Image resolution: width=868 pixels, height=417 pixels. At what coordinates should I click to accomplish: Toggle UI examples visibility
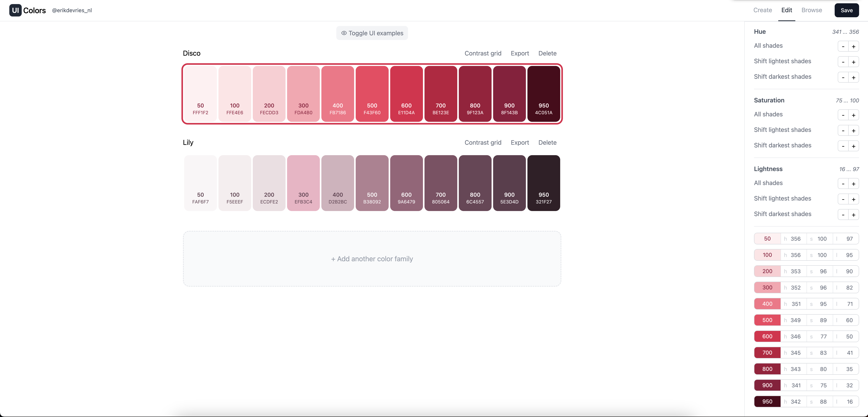click(x=372, y=33)
